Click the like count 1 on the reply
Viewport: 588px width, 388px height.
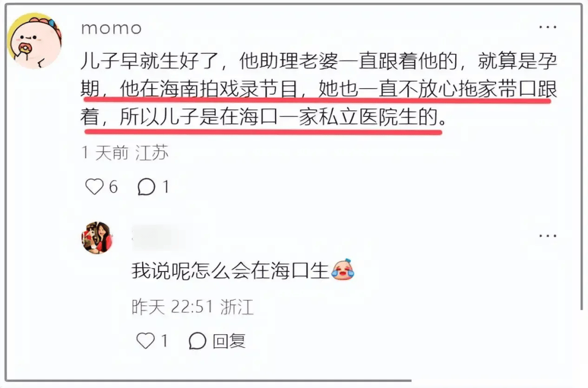[x=164, y=341]
